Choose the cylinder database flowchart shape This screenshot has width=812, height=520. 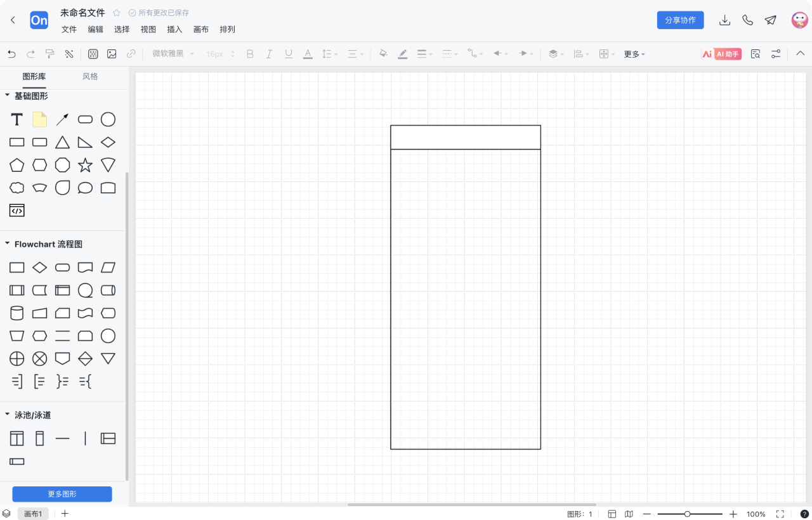click(17, 313)
